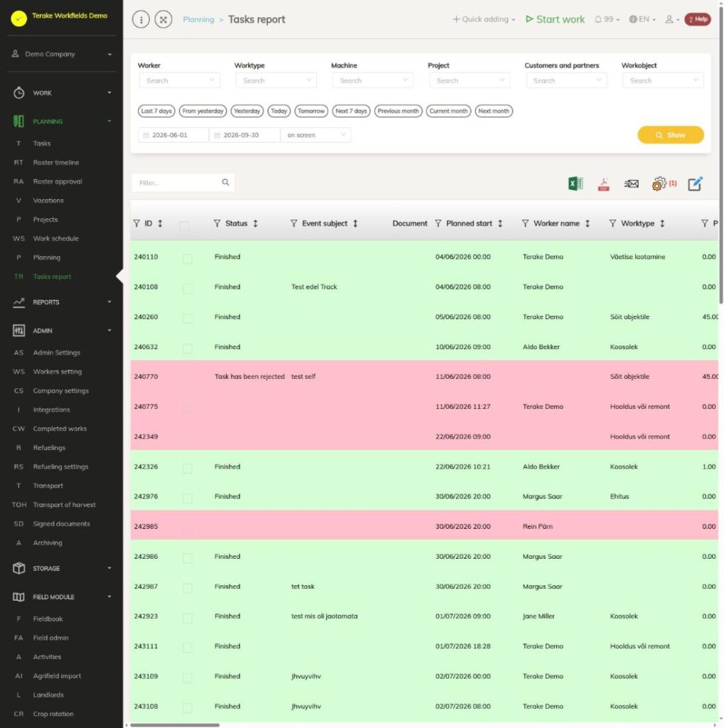Export the report as PDF
Screen dimensions: 724x728
(x=603, y=184)
